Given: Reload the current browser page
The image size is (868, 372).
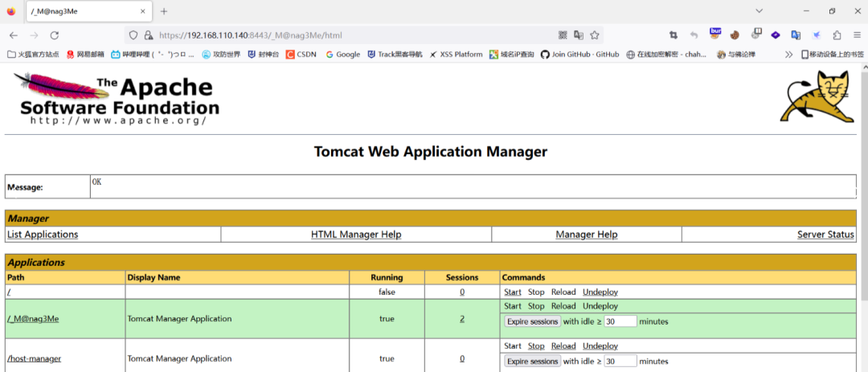Looking at the screenshot, I should (55, 35).
